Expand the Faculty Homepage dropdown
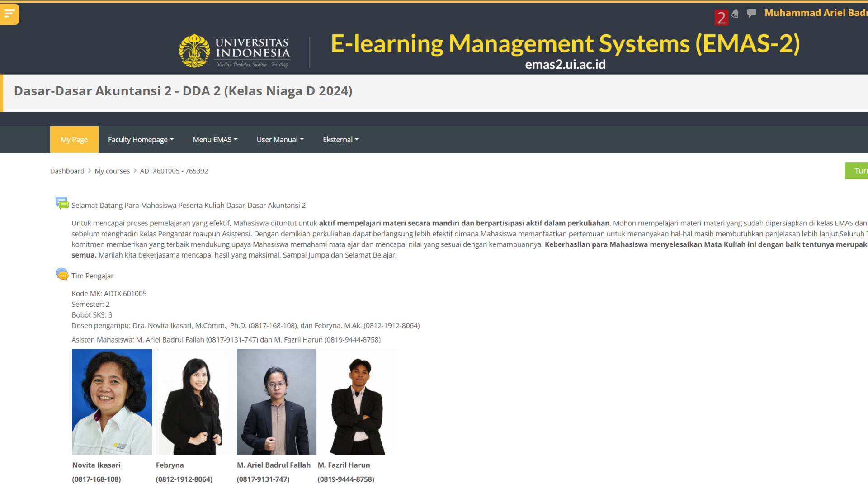Image resolution: width=868 pixels, height=488 pixels. pyautogui.click(x=141, y=140)
